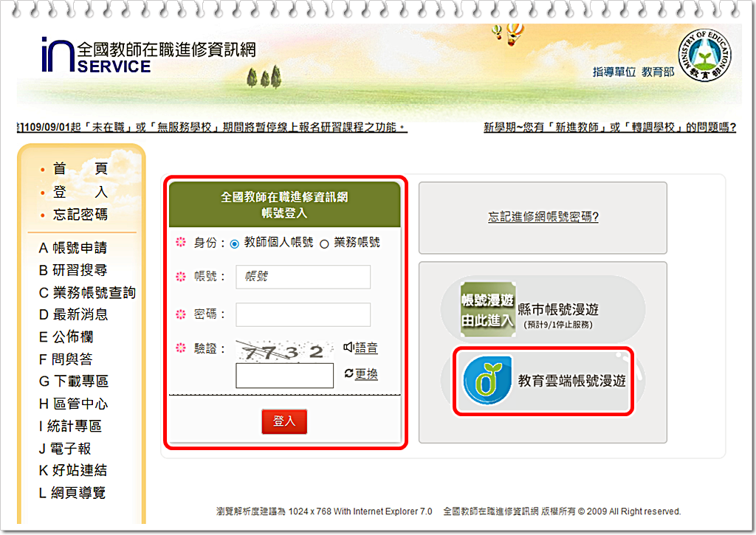
Task: Click the 指導單位 教育部 text
Action: point(633,72)
